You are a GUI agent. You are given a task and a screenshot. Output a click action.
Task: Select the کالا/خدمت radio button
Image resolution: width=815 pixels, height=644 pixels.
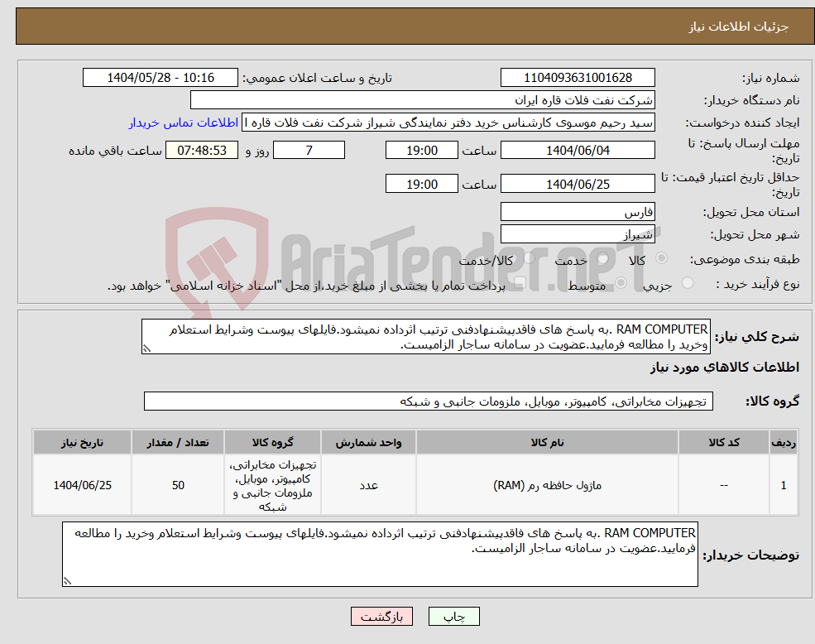tap(530, 259)
